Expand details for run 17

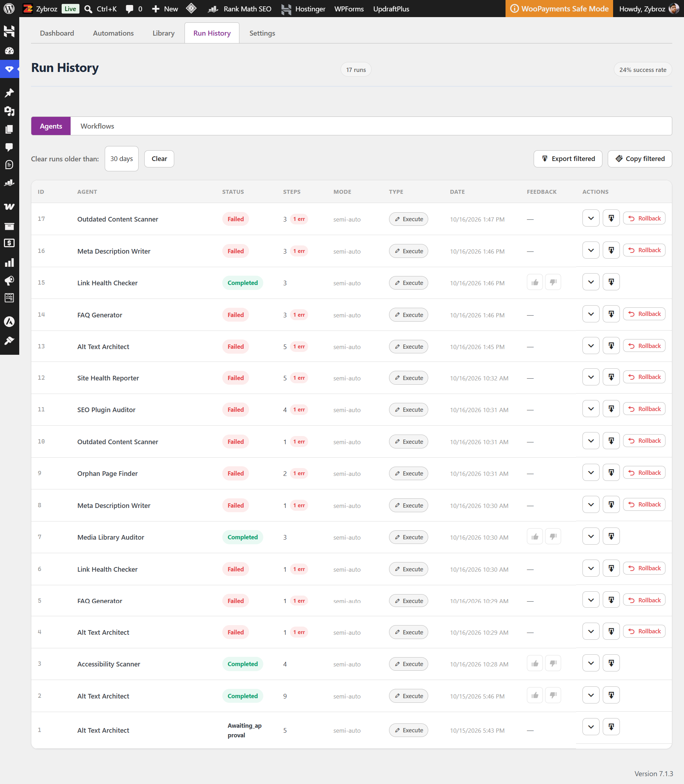click(x=591, y=218)
